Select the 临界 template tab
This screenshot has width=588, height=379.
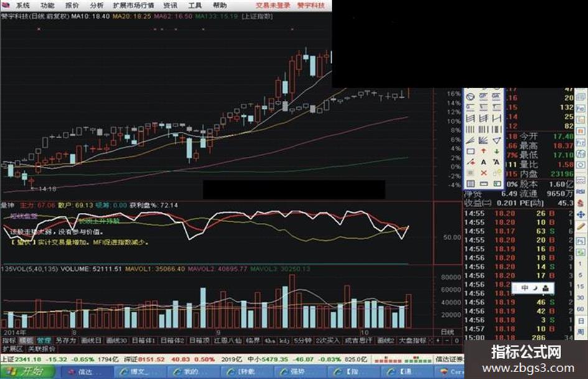coord(253,340)
